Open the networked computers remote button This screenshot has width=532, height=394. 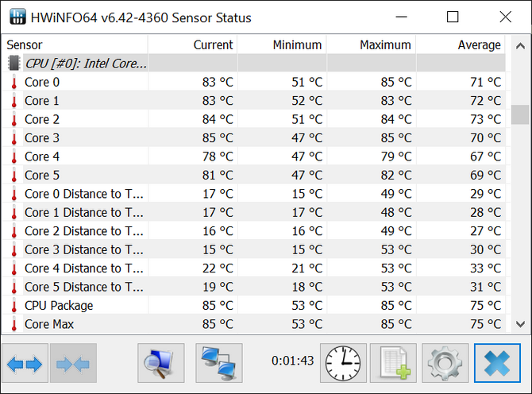point(219,363)
